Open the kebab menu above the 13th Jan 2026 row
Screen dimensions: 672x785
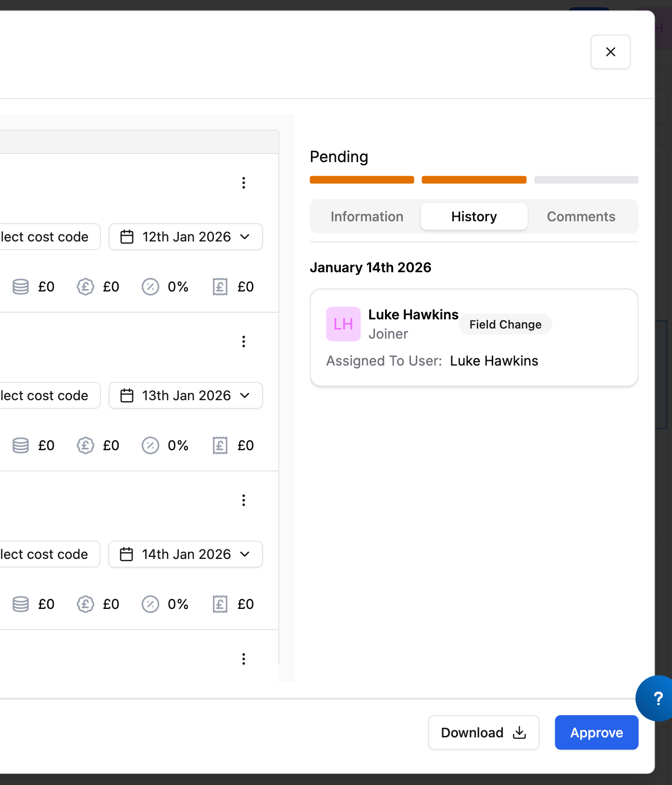(244, 342)
